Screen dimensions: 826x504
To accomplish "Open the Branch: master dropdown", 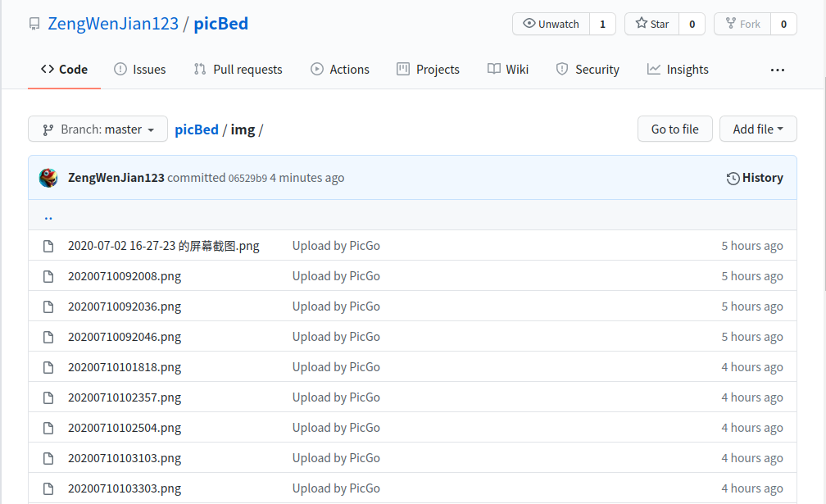I will pos(98,129).
